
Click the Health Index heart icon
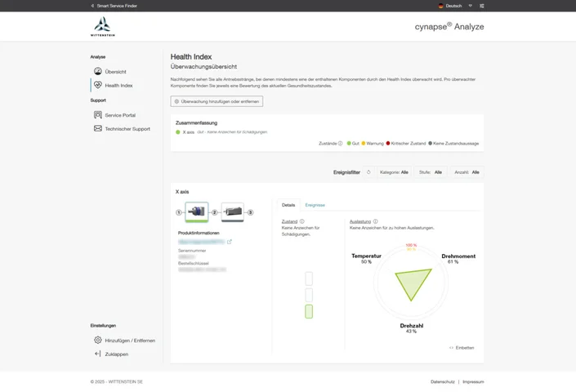pos(98,85)
